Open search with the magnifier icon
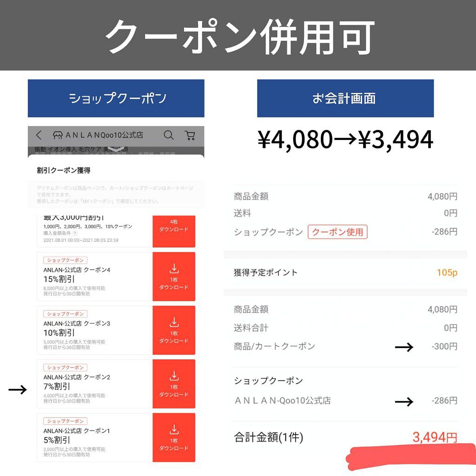Viewport: 476px width, 476px height. (x=169, y=135)
